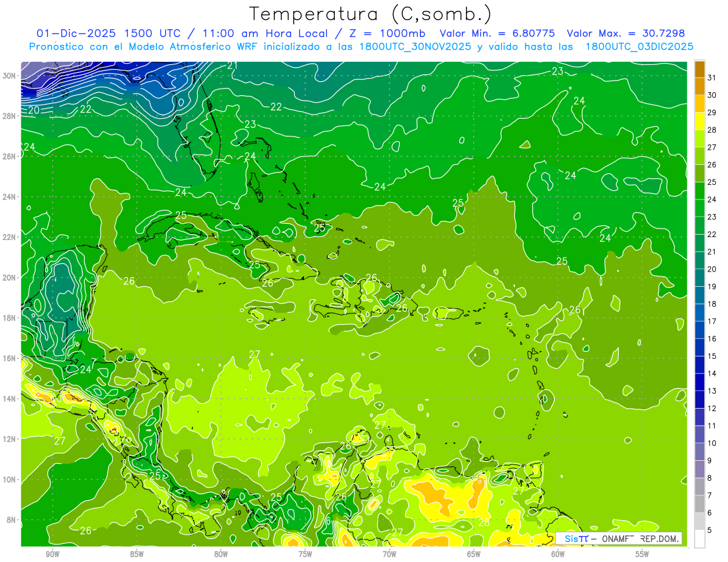This screenshot has height=562, width=728.
Task: Click the "14N" latitude axis label
Action: pyautogui.click(x=9, y=398)
